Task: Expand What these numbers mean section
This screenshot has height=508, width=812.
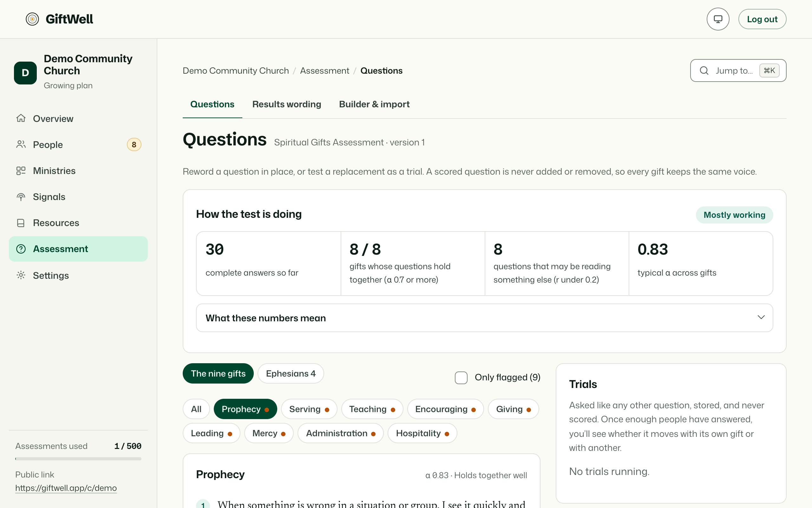Action: (x=485, y=318)
